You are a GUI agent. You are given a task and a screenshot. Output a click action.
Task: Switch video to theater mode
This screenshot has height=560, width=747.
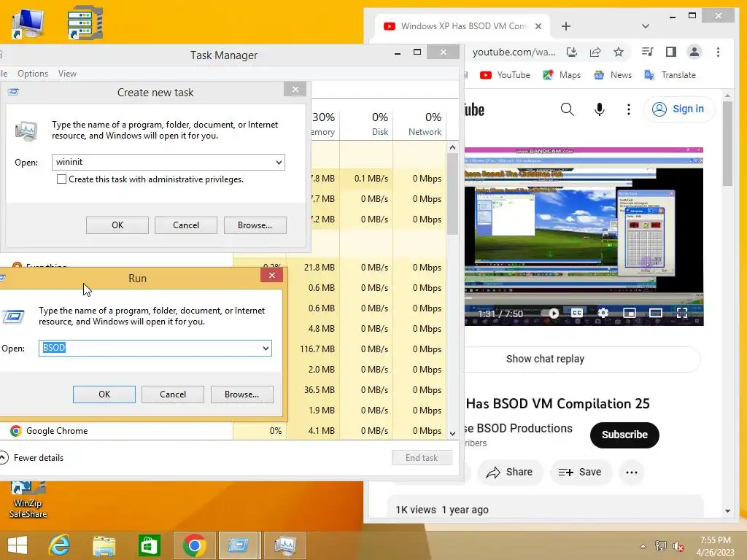[x=656, y=313]
